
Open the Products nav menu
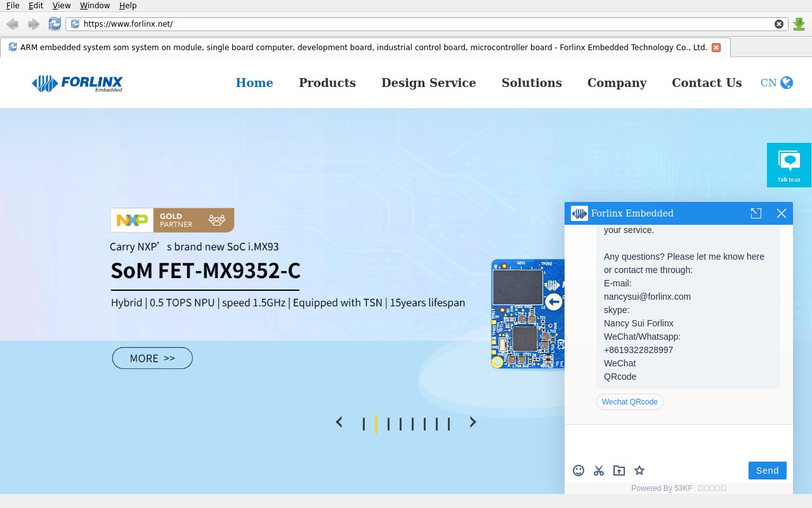pos(327,83)
